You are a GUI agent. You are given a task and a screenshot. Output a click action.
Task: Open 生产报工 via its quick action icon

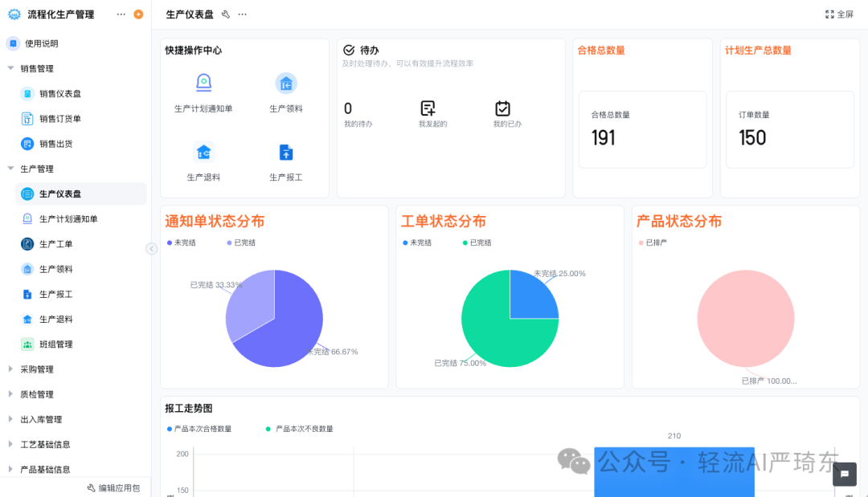click(x=285, y=153)
